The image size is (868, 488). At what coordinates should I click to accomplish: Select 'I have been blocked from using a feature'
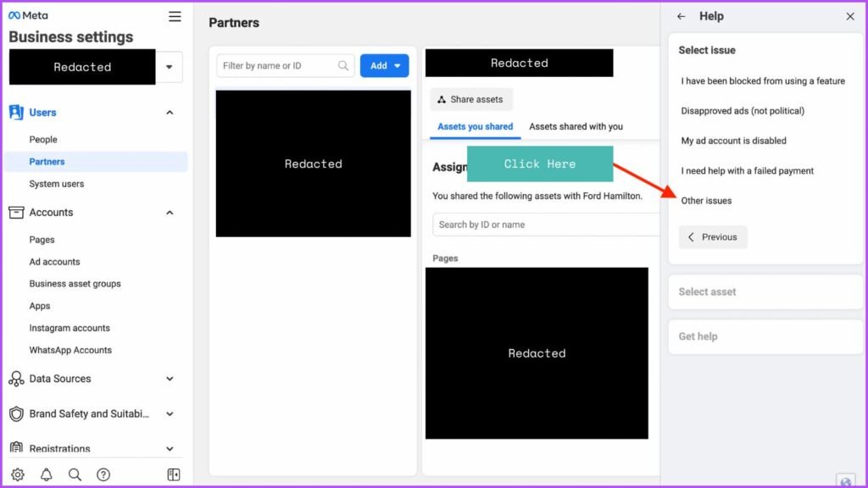coord(763,80)
